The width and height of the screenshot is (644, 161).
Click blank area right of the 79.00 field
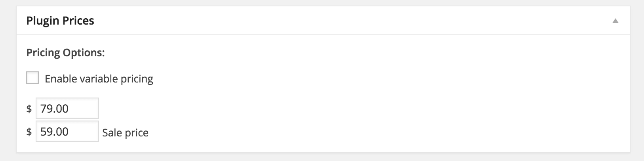[x=277, y=108]
